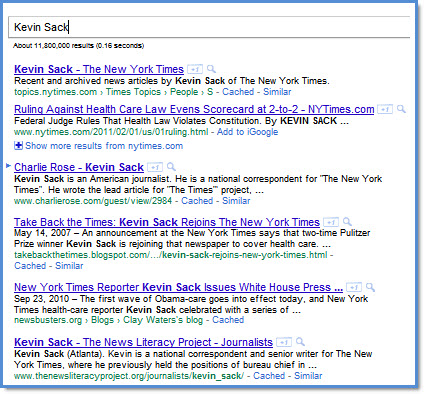Viewport: 424px width, 394px height.
Task: Click +1 button for News Literacy Project result
Action: coord(284,342)
